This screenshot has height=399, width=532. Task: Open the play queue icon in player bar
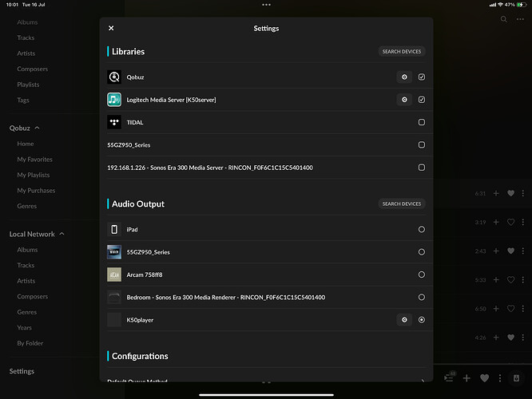(449, 377)
